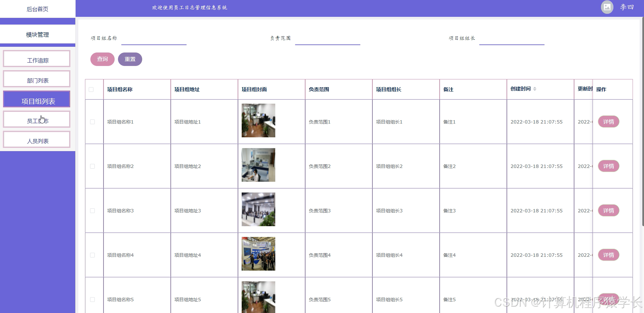Go to 工作追踪 page
644x313 pixels.
click(x=37, y=59)
